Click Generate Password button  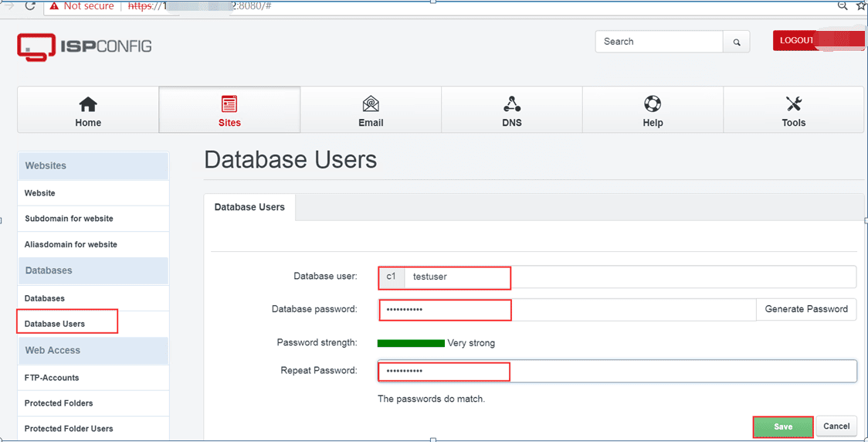(806, 309)
